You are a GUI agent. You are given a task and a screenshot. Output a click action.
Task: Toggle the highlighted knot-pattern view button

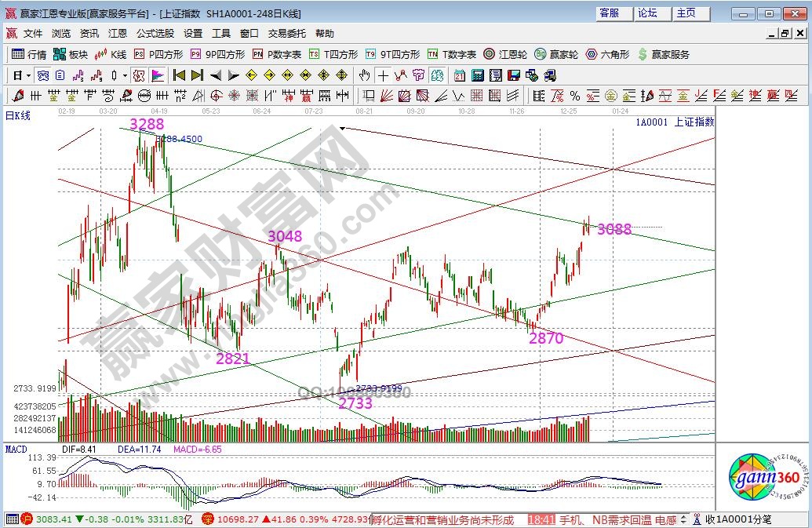(x=138, y=75)
